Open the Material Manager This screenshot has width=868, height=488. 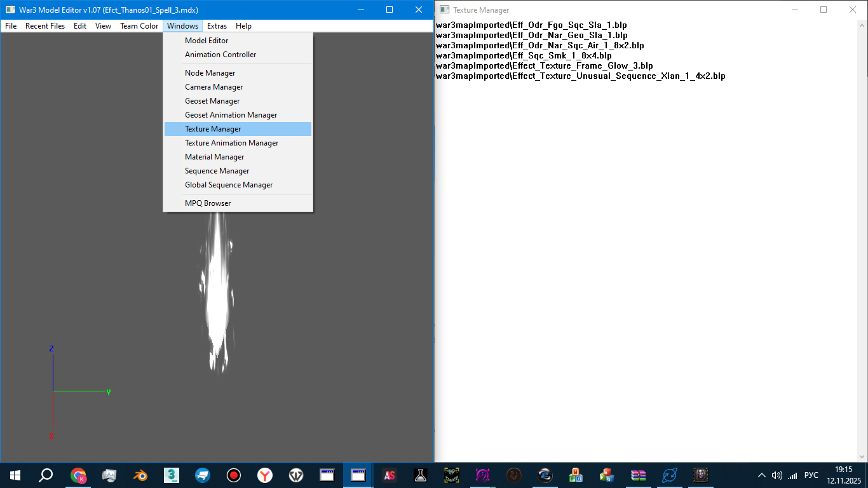[x=238, y=157]
